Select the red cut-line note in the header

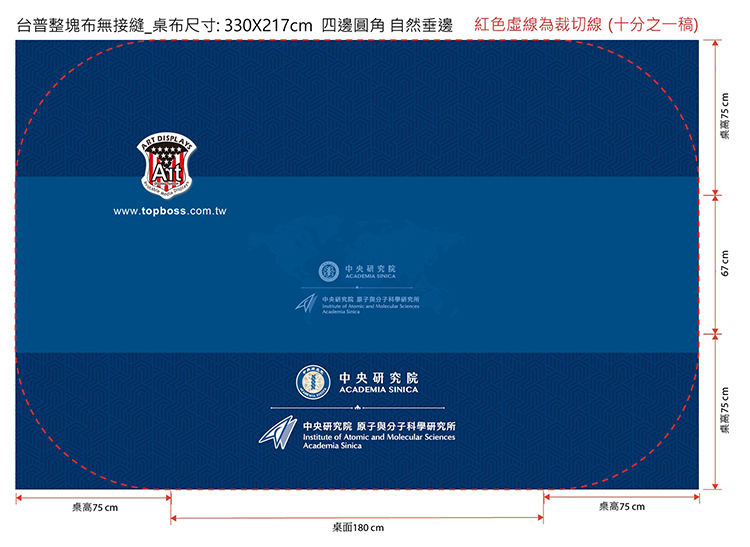[587, 23]
